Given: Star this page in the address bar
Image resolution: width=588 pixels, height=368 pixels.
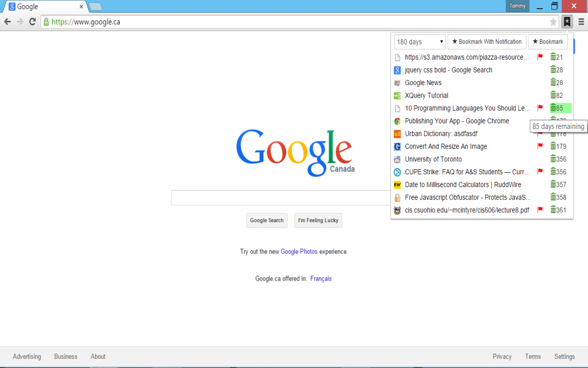Looking at the screenshot, I should (553, 22).
